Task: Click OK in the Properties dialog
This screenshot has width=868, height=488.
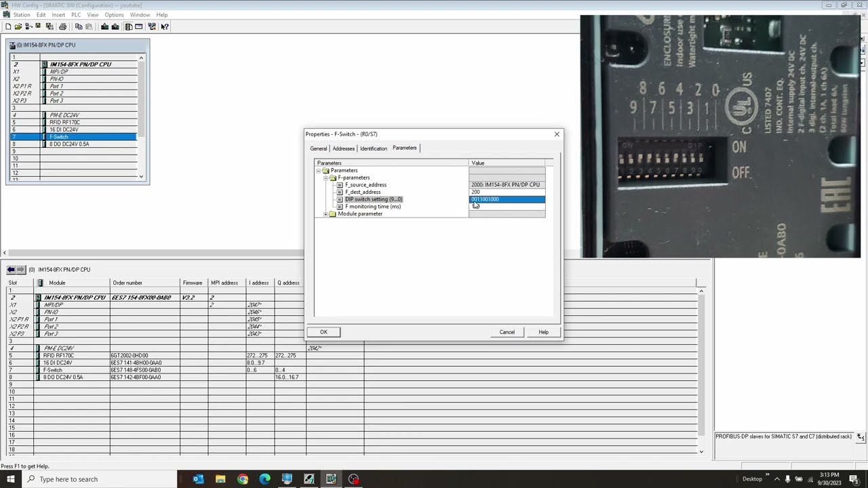Action: (x=323, y=332)
